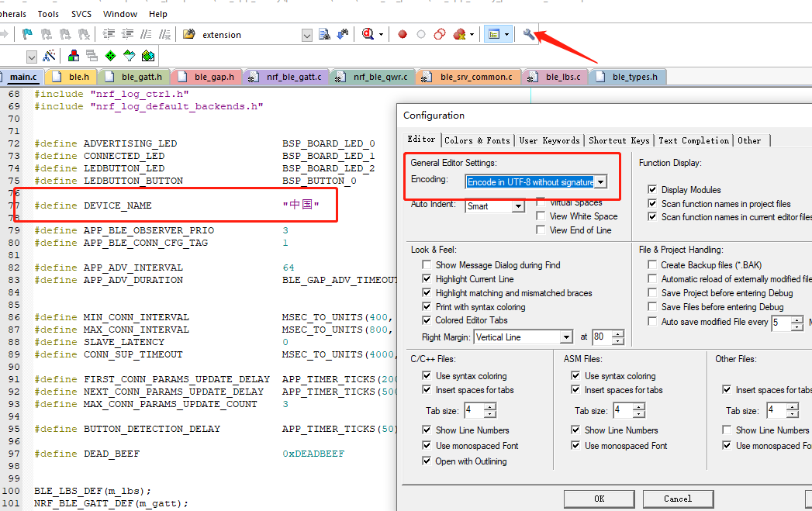812x511 pixels.
Task: Switch to Shortcut Keys tab
Action: [x=619, y=140]
